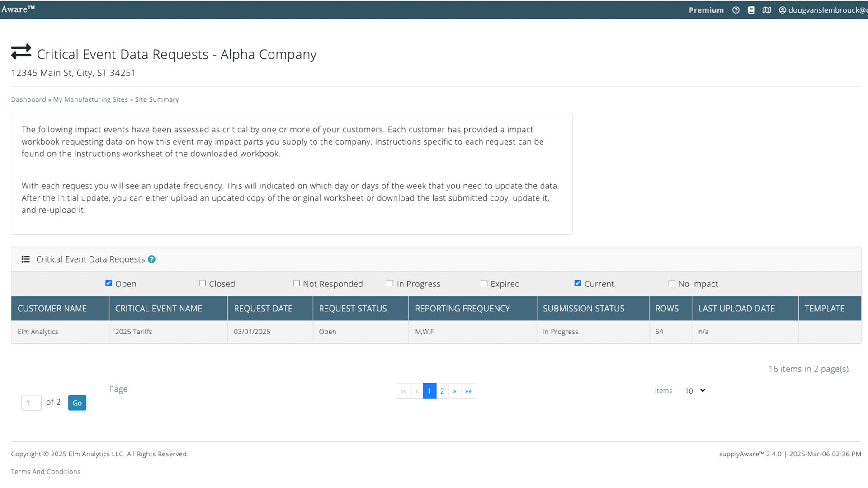Open the book documentation icon in header
Image resolution: width=868 pixels, height=488 pixels.
pyautogui.click(x=751, y=10)
